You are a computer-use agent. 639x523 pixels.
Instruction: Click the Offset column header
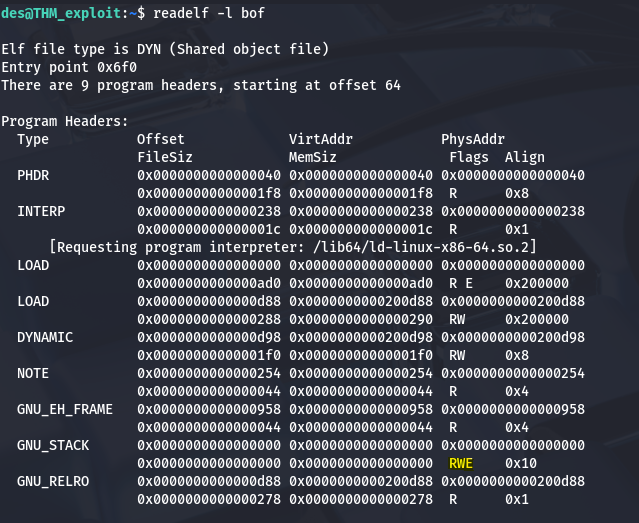click(160, 139)
